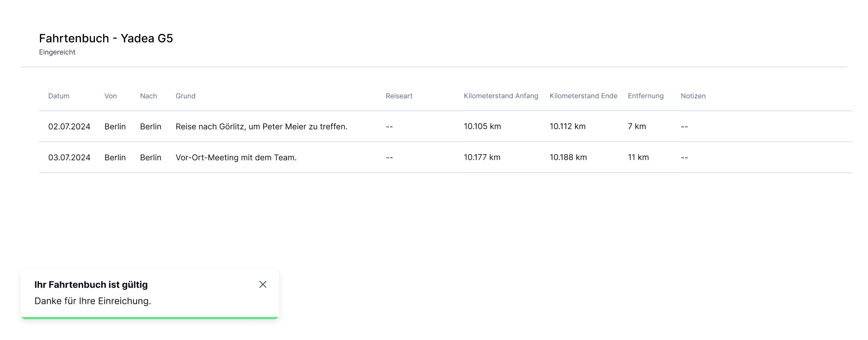The image size is (868, 340).
Task: Click the green progress bar on the toast
Action: tap(150, 318)
